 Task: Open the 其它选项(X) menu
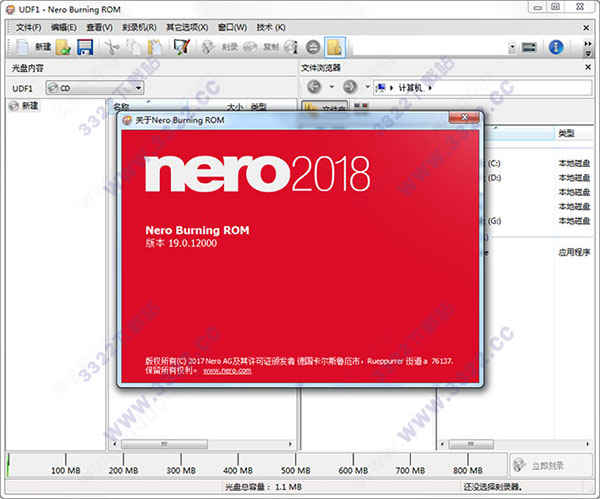(187, 28)
